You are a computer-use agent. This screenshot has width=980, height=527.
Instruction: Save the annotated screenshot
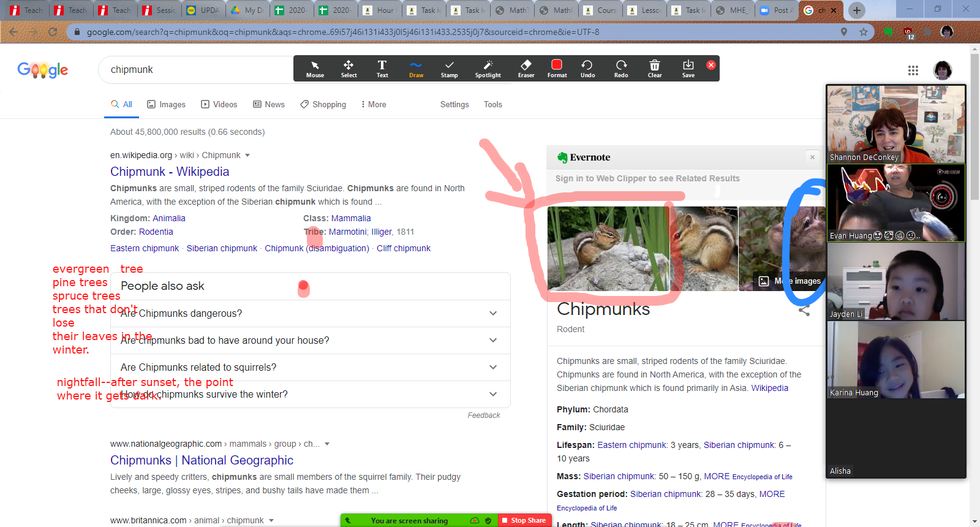click(688, 69)
